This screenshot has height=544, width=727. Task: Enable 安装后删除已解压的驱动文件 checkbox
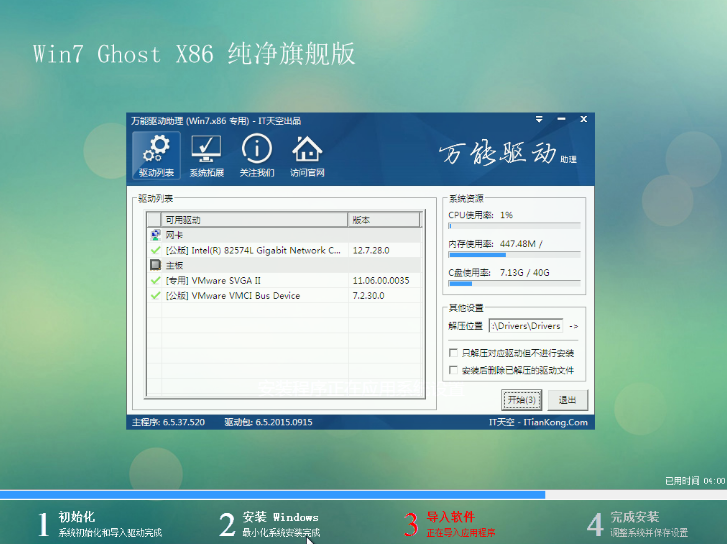click(x=453, y=370)
